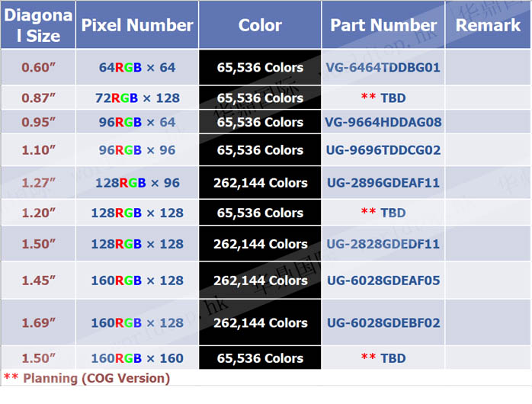Click the 0.60″ diagonal size cell
Viewport: 532px width, 404px height.
point(38,67)
